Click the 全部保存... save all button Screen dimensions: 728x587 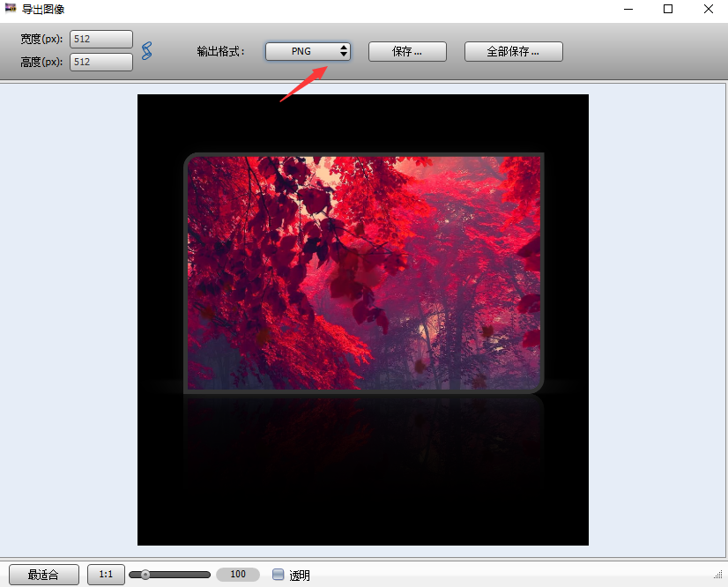[513, 51]
